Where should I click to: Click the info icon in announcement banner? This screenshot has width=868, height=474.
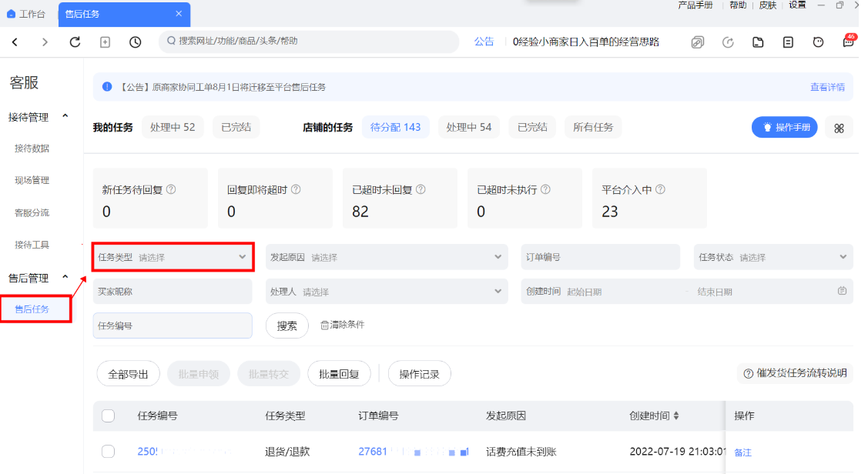[x=107, y=86]
